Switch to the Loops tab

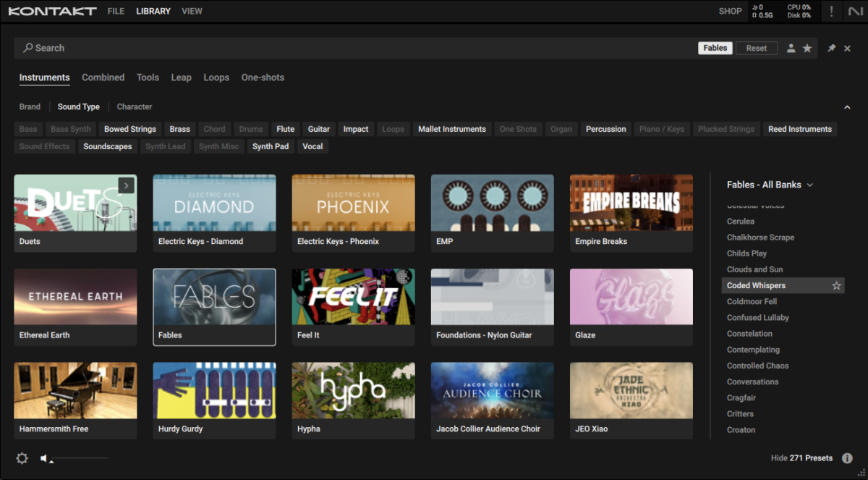tap(216, 77)
